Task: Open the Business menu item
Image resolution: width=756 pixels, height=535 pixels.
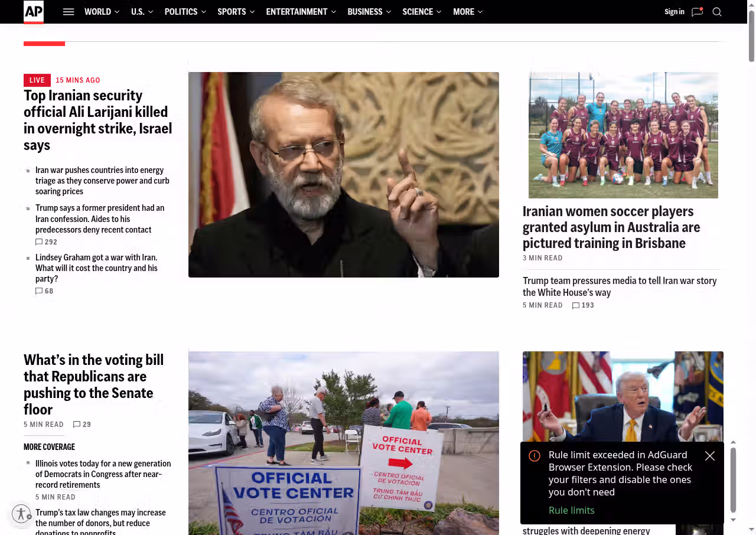Action: tap(365, 12)
